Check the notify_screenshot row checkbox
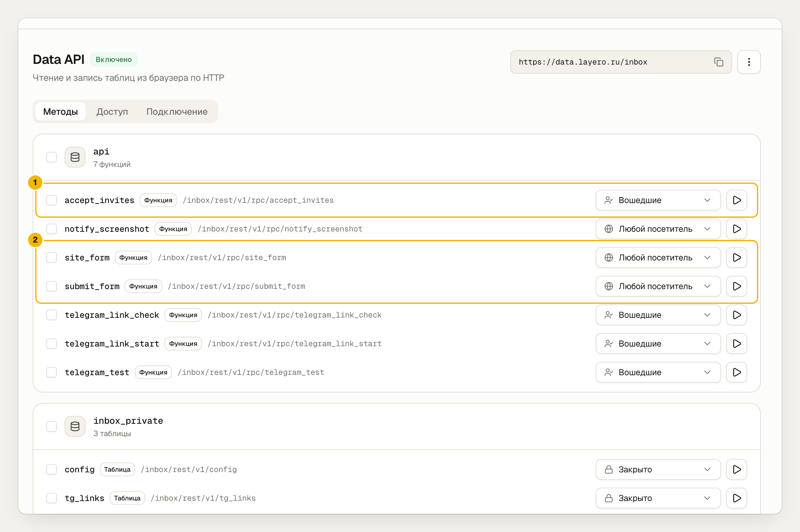Viewport: 800px width, 532px height. [x=52, y=229]
